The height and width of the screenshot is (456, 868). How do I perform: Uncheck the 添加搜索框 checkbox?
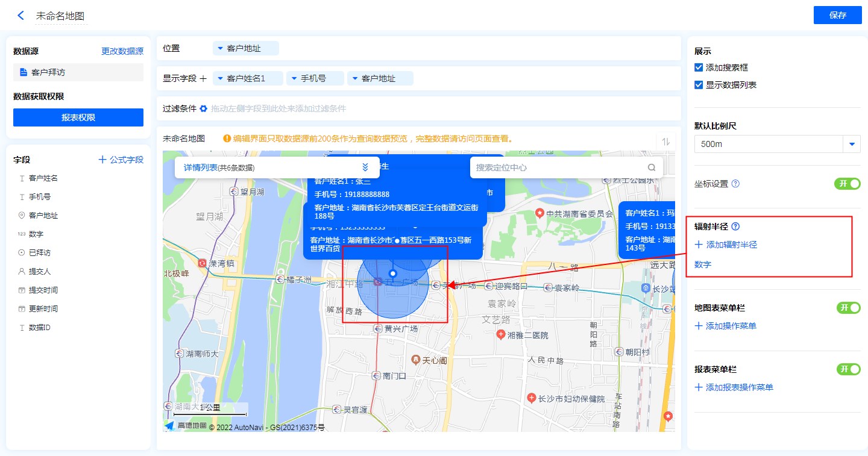[x=699, y=68]
